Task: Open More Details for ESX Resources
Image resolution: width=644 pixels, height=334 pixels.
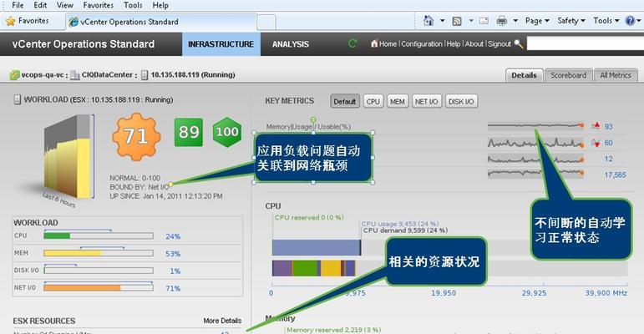Action: coord(222,321)
